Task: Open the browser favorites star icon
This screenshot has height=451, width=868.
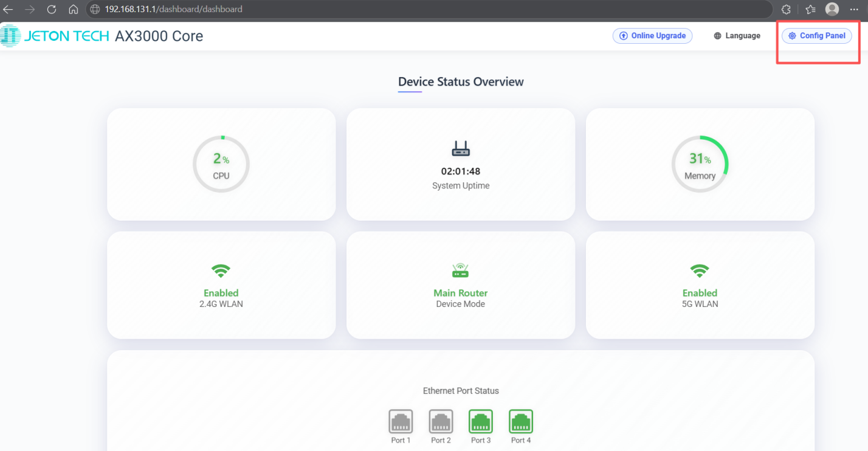Action: coord(810,9)
